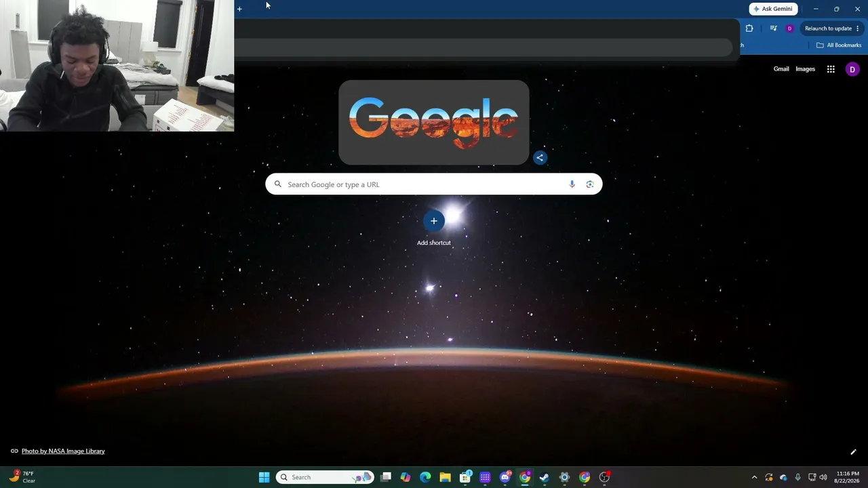Open the All Bookmarks folder

click(839, 45)
